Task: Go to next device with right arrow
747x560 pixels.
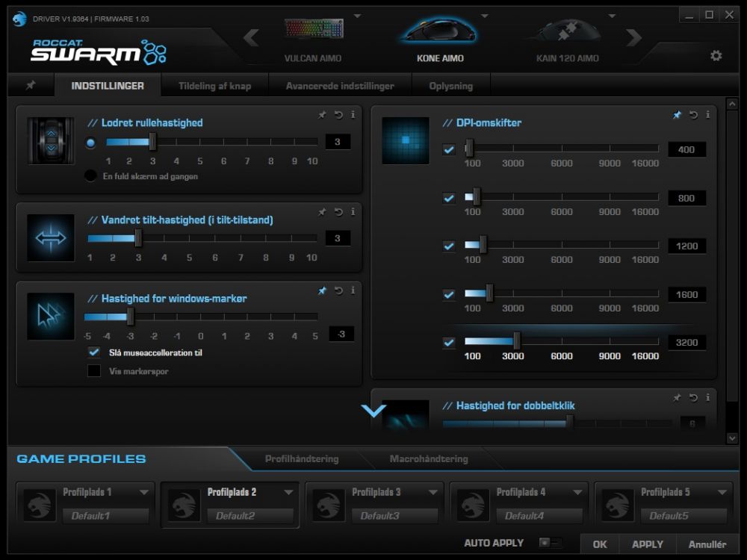Action: [x=633, y=37]
